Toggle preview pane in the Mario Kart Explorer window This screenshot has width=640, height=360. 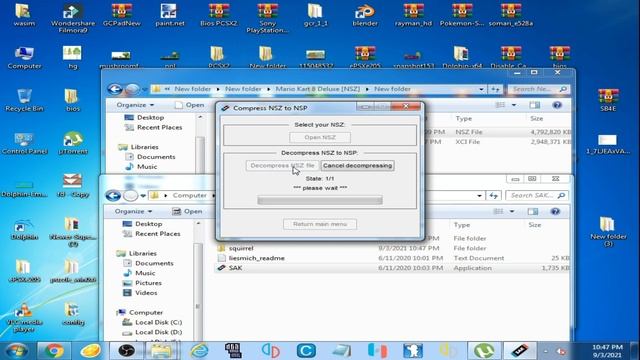click(534, 105)
